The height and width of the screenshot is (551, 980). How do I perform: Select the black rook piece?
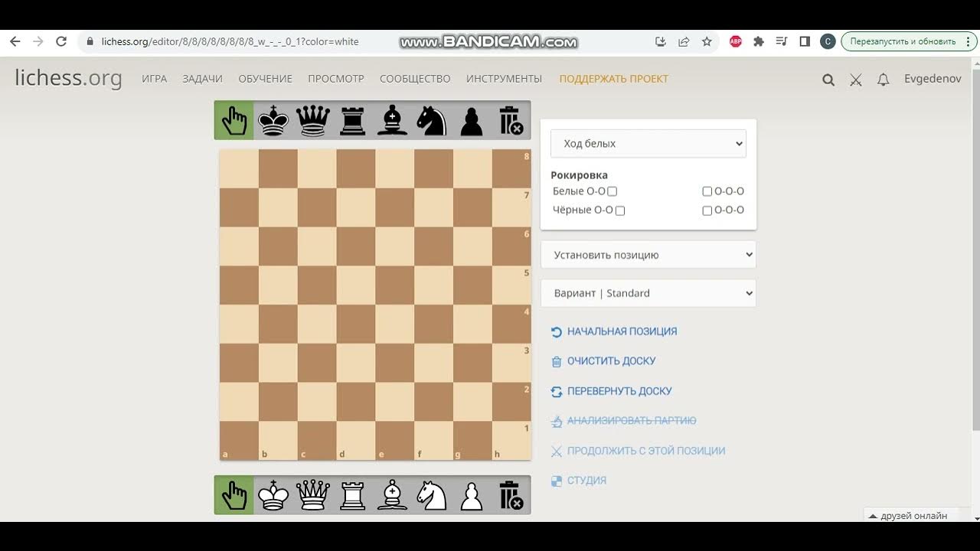point(352,121)
